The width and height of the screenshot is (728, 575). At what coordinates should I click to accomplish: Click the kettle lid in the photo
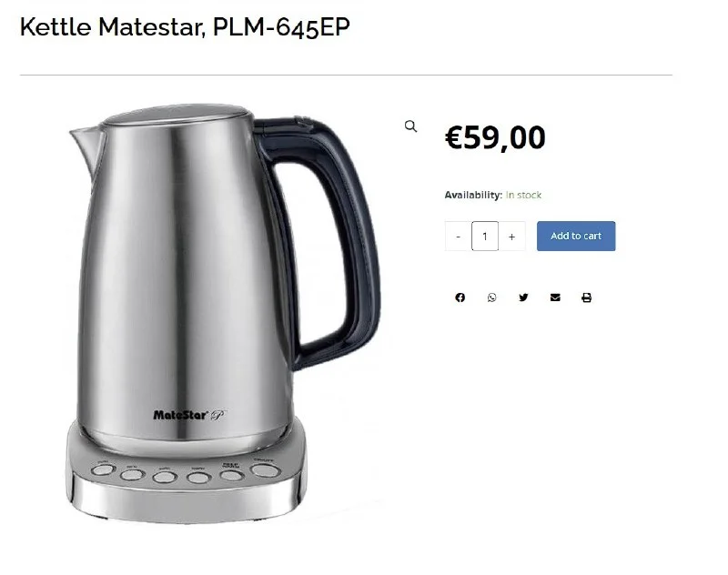[177, 114]
